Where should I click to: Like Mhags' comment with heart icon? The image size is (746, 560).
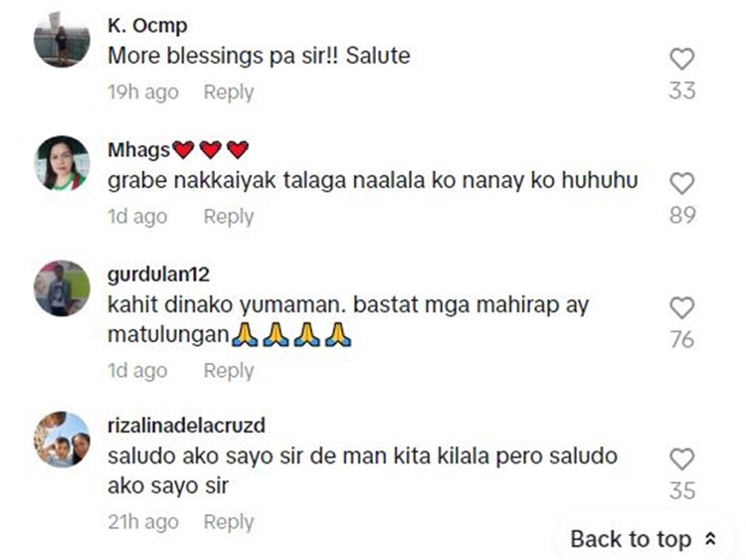click(x=682, y=184)
